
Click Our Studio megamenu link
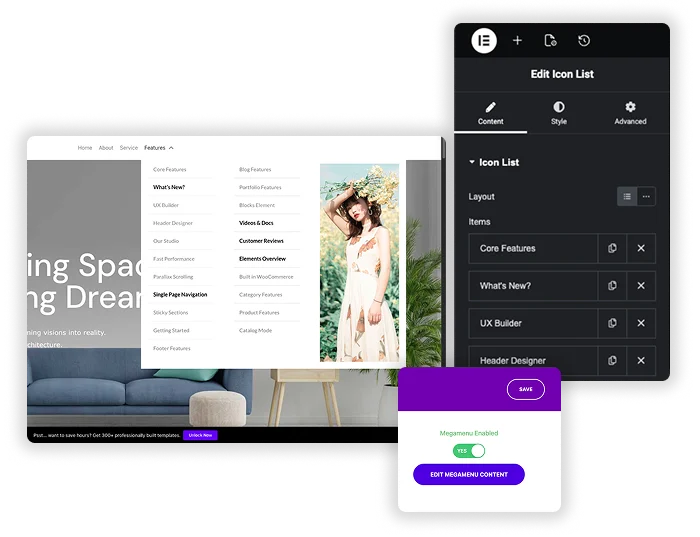(x=166, y=241)
